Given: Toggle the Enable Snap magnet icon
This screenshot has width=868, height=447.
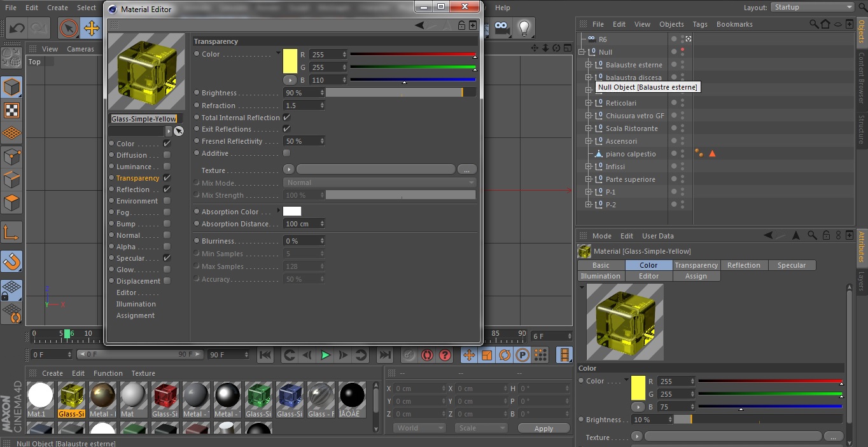Looking at the screenshot, I should 11,261.
